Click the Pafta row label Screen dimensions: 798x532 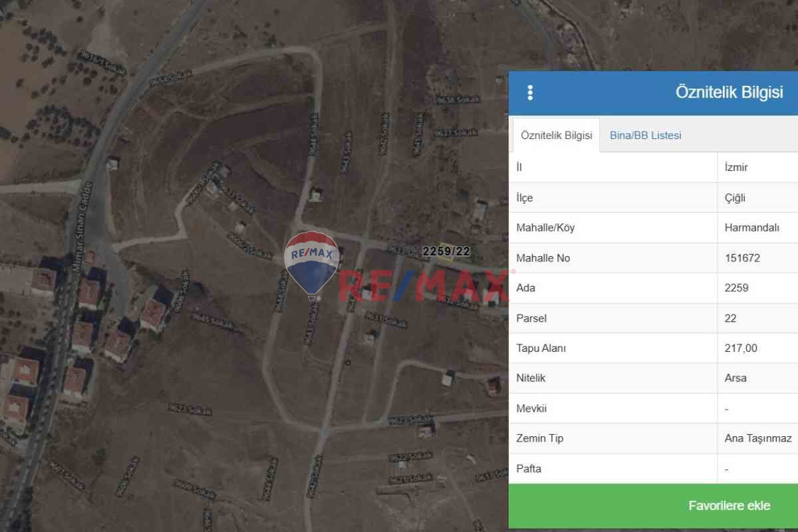pyautogui.click(x=529, y=468)
